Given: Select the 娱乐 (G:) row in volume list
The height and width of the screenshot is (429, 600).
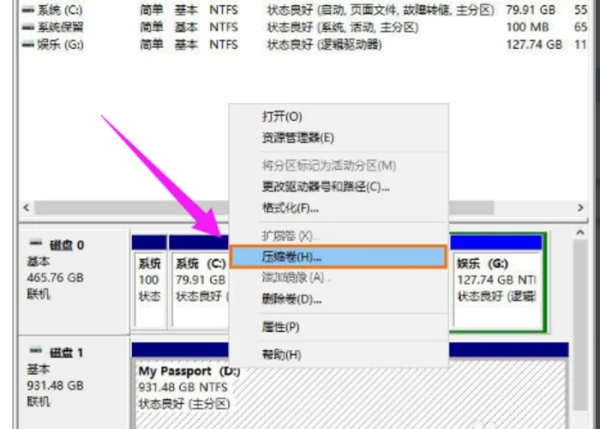Looking at the screenshot, I should coord(304,45).
